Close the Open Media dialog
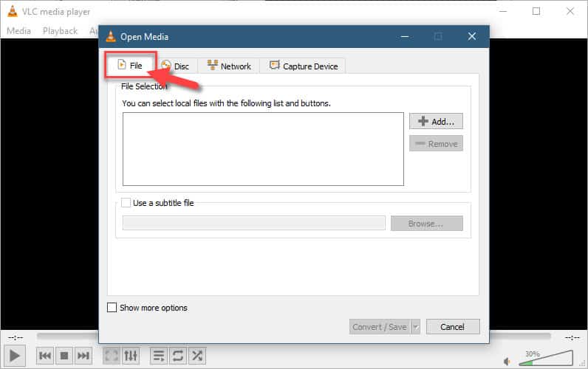This screenshot has width=588, height=369. tap(472, 36)
